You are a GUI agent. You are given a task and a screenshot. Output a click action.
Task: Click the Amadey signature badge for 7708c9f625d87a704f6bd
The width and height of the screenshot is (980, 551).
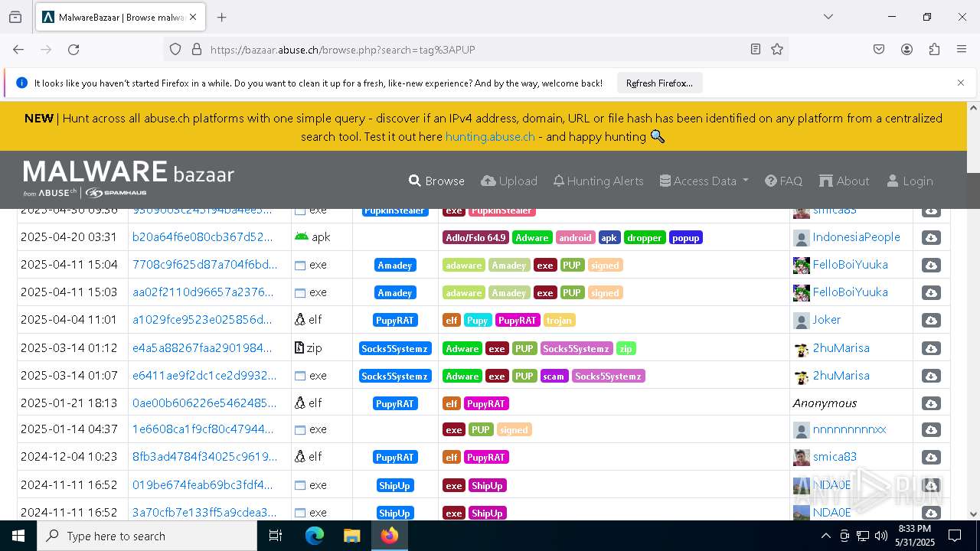(x=395, y=266)
